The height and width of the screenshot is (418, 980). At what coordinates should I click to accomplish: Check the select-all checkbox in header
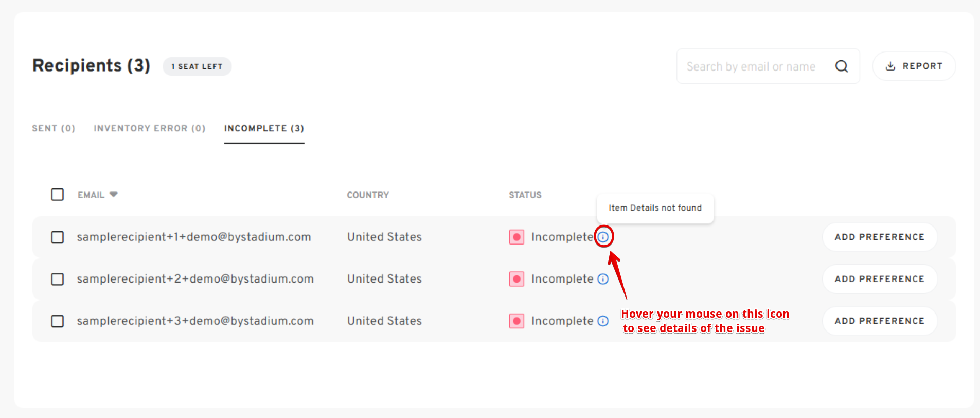point(58,195)
